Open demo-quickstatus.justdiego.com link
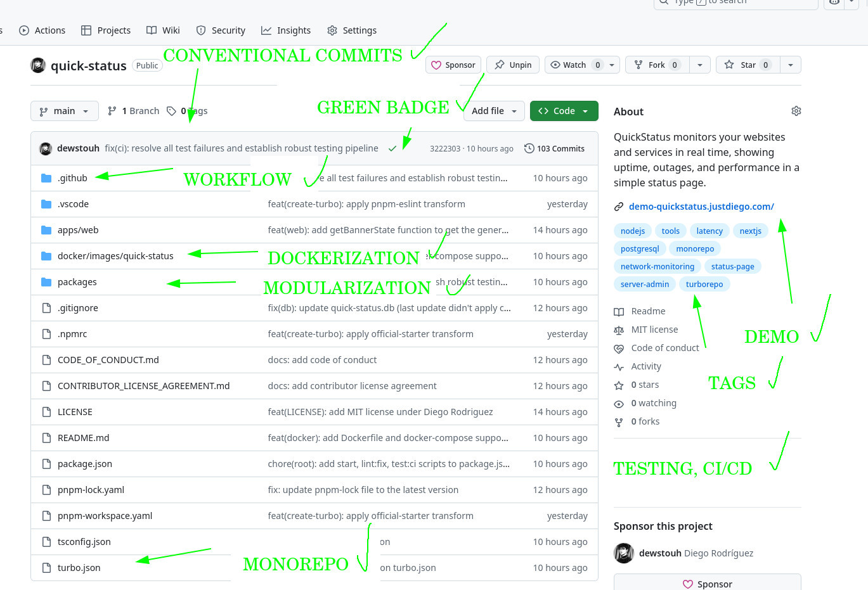The image size is (868, 590). [x=701, y=207]
